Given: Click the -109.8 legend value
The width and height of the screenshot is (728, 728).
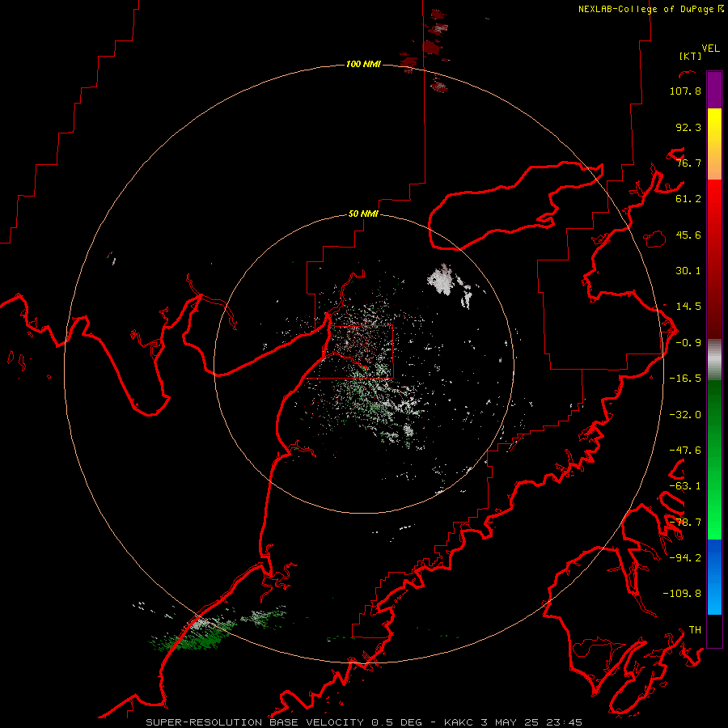Looking at the screenshot, I should [x=682, y=594].
